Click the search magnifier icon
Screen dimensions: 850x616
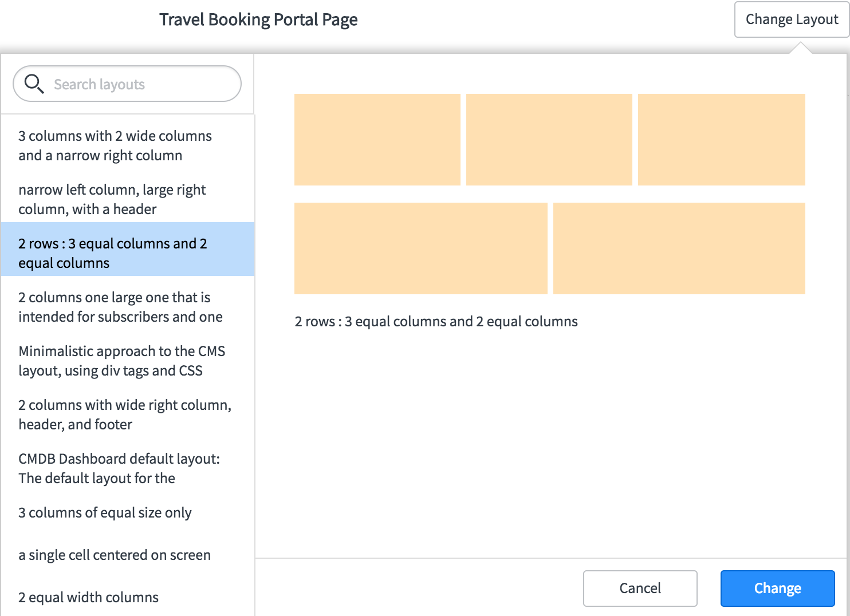point(34,84)
